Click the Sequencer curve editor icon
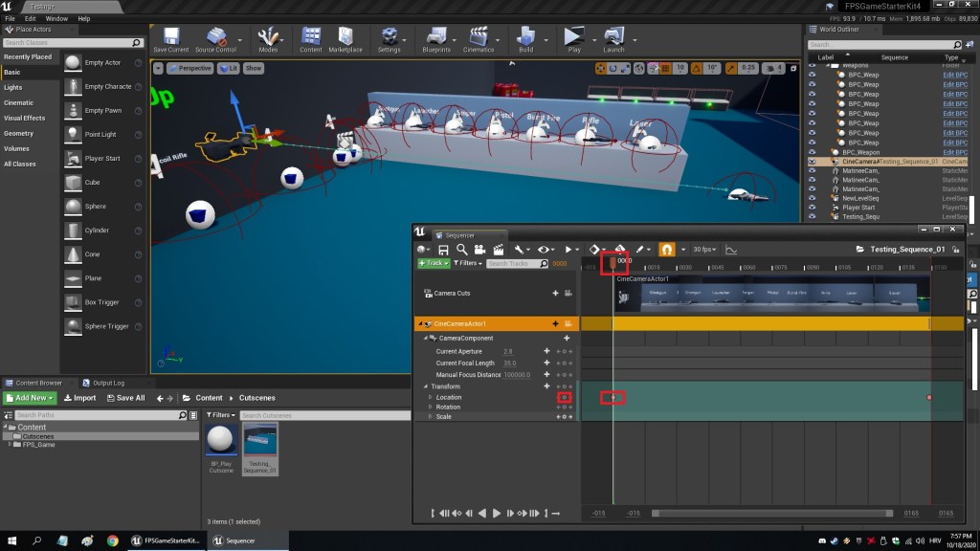Screen dimensions: 980x551 pos(732,250)
